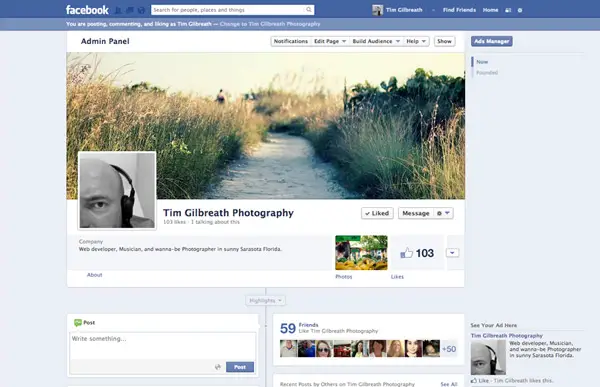This screenshot has width=600, height=387.
Task: Click the Facebook logo
Action: click(87, 10)
